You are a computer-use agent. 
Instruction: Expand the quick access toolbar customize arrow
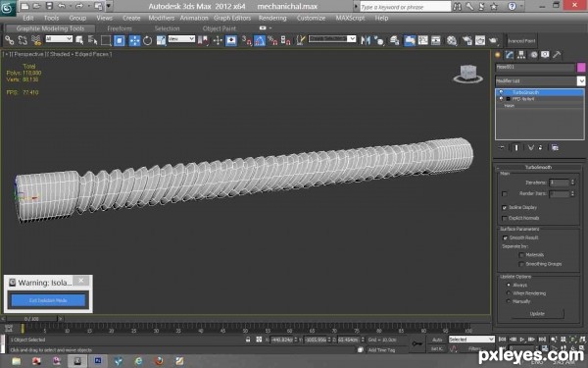pos(109,6)
